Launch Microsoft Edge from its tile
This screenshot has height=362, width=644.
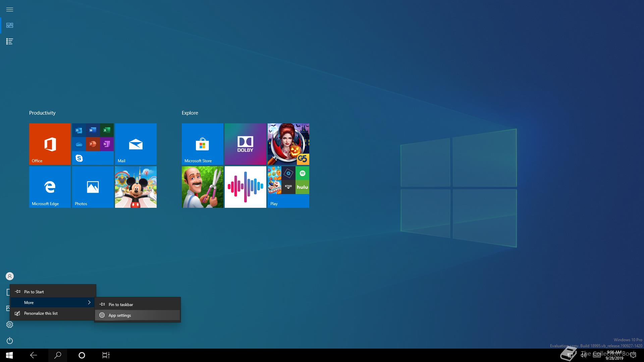[50, 187]
